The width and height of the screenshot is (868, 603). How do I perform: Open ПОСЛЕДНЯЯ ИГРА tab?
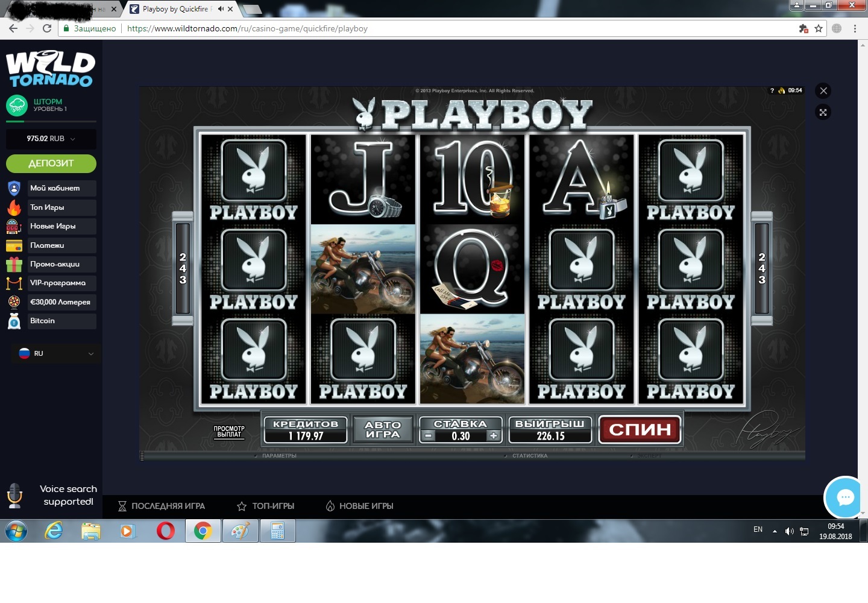point(161,506)
